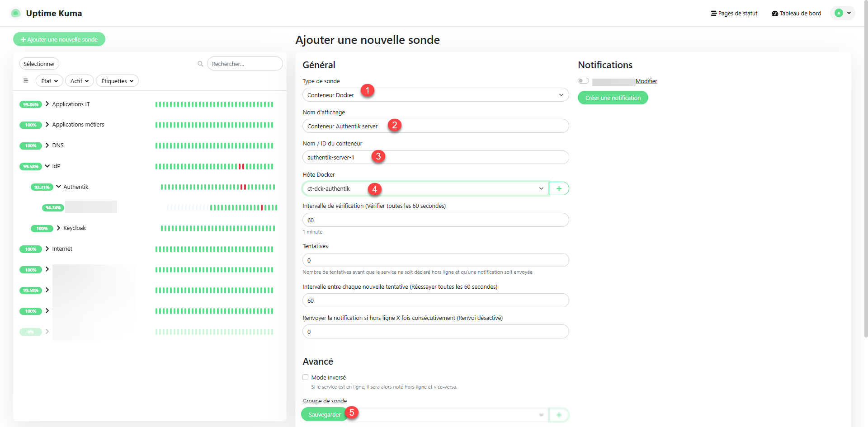
Task: Click the DNS heartbeat status bar
Action: coord(214,145)
